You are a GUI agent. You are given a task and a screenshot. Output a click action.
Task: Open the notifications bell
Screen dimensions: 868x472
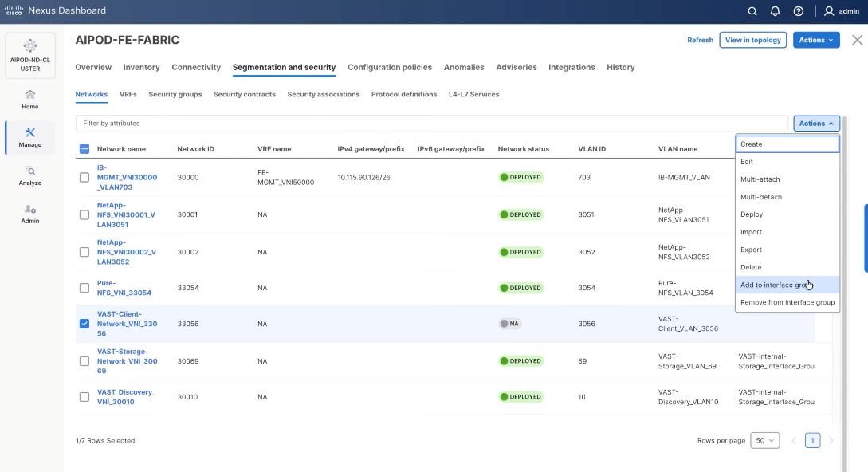[x=775, y=10]
